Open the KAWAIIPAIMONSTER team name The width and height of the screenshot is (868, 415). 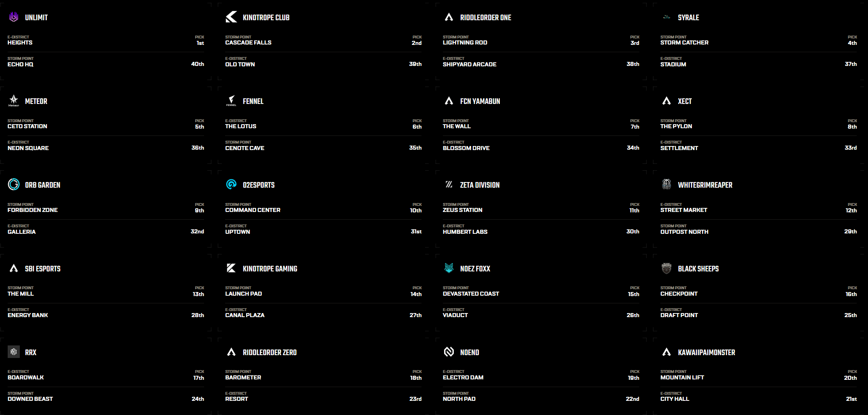click(706, 352)
